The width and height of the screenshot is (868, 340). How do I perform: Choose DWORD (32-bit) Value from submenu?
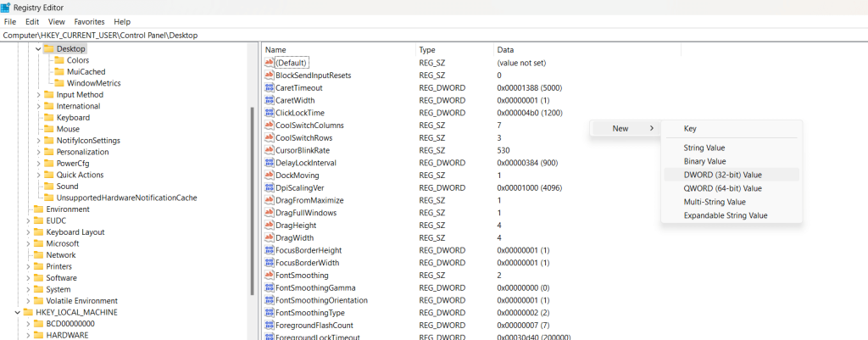[722, 175]
